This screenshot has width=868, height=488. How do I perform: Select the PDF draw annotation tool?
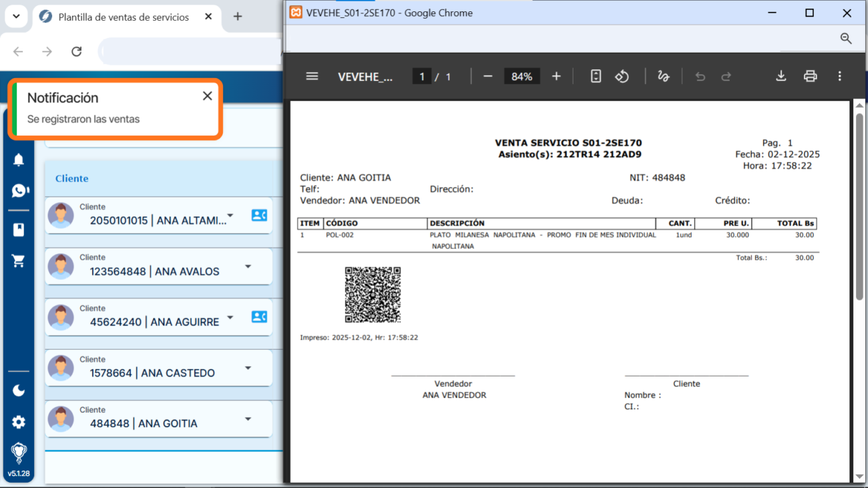click(x=663, y=76)
